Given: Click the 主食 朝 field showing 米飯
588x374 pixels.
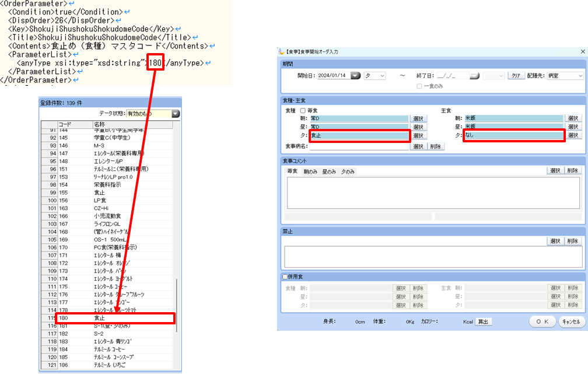Looking at the screenshot, I should 514,118.
